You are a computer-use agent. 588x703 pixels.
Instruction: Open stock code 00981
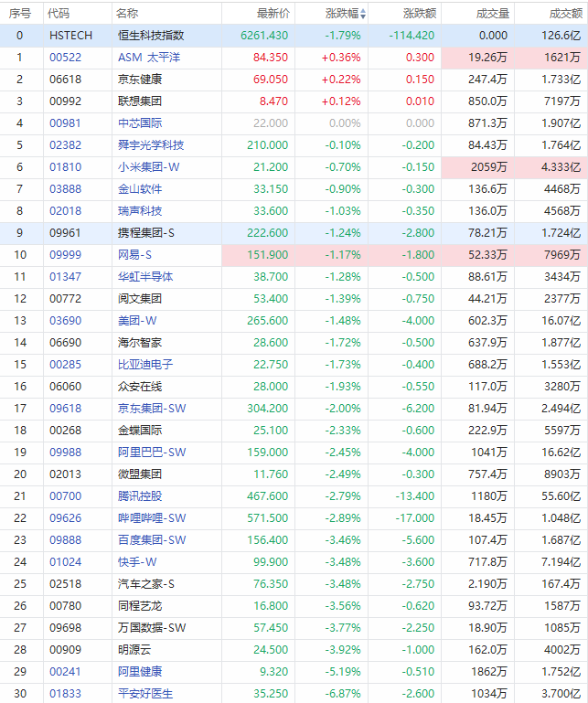66,123
